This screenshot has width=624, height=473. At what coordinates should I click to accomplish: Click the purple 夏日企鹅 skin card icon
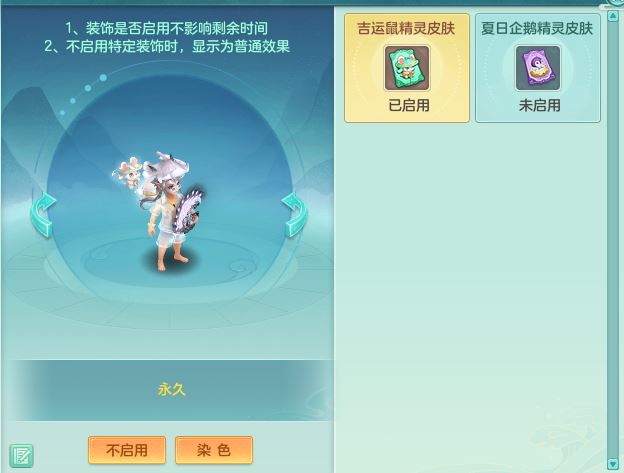pyautogui.click(x=538, y=68)
